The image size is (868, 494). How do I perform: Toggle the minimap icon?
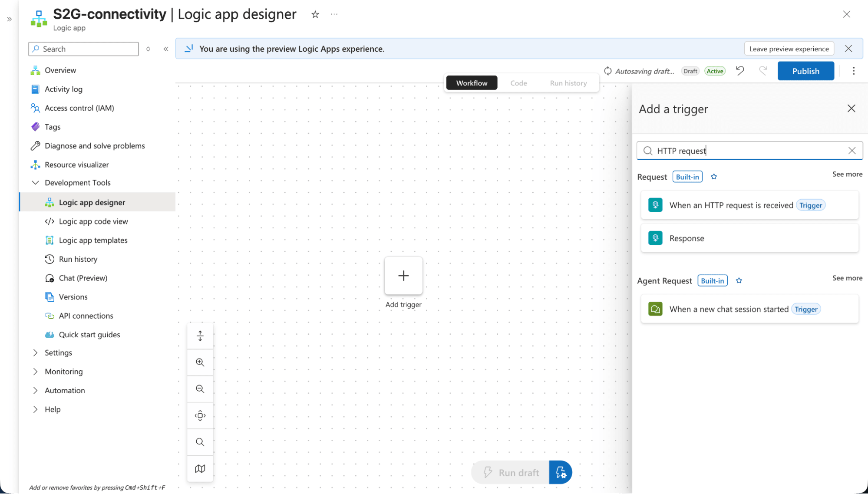pos(200,468)
